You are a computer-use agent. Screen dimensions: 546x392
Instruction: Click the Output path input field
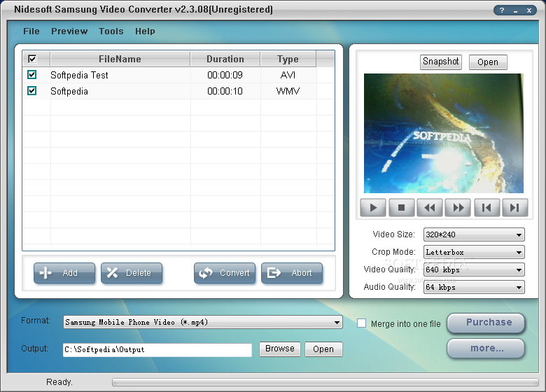(x=157, y=350)
